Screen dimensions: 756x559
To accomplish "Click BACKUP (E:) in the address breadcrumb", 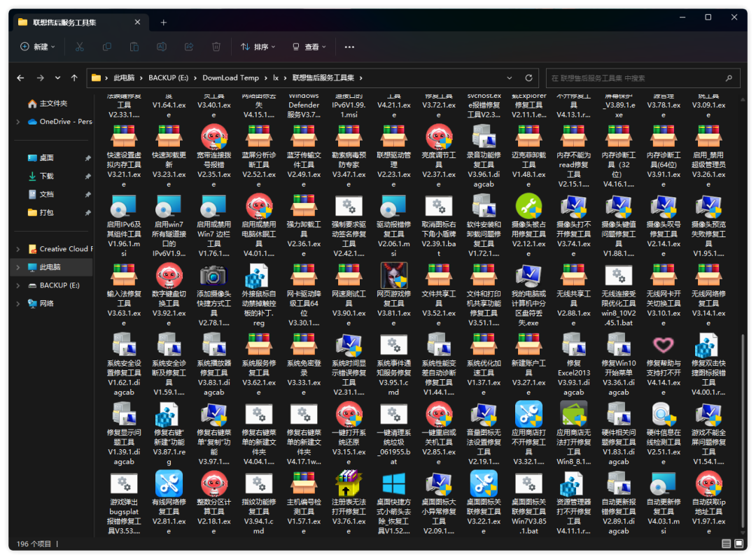I will 168,78.
